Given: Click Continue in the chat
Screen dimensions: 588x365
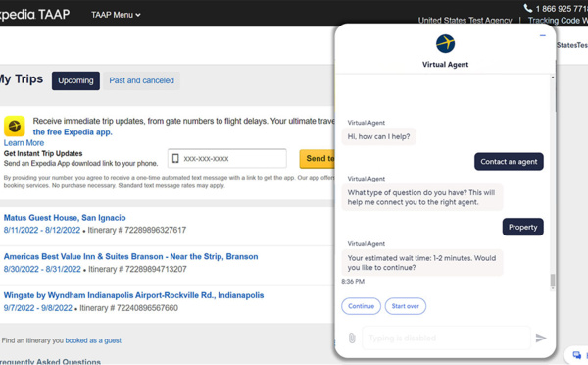Looking at the screenshot, I should pos(361,306).
